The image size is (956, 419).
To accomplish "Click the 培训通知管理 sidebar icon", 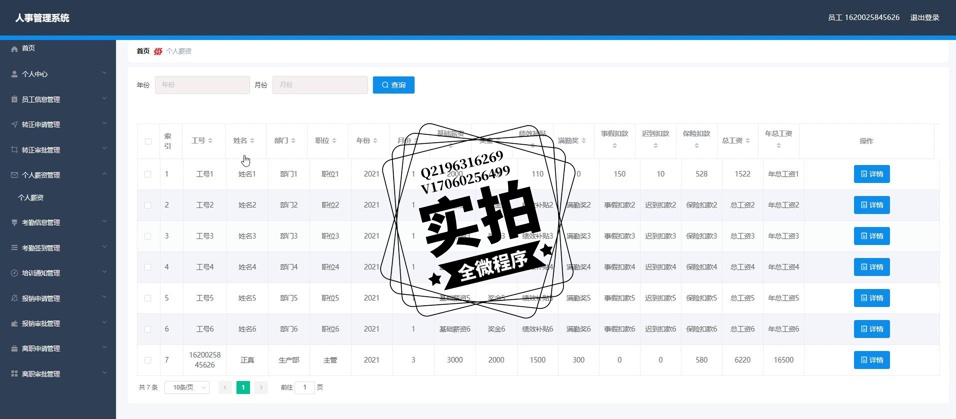I will point(14,273).
